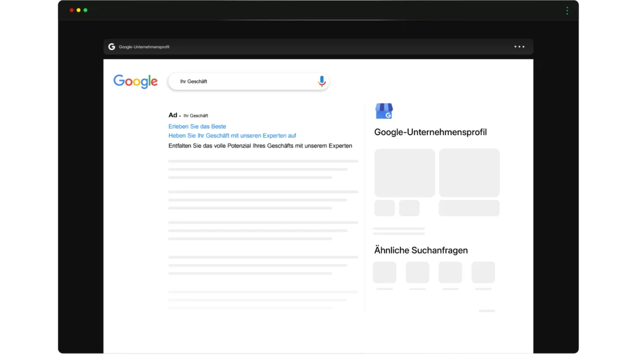Click the bold 'Ad' label
Viewport: 632px width, 364px height.
click(172, 115)
